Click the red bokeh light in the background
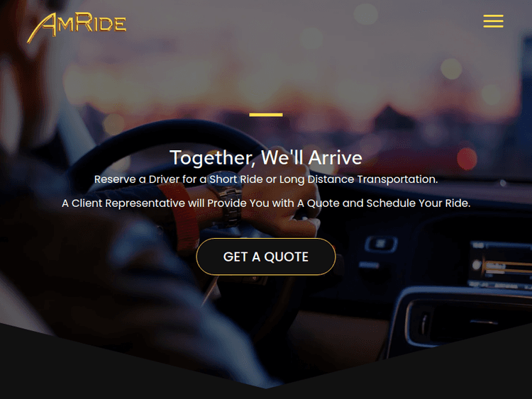Screen dimensions: 532x399 pyautogui.click(x=467, y=159)
